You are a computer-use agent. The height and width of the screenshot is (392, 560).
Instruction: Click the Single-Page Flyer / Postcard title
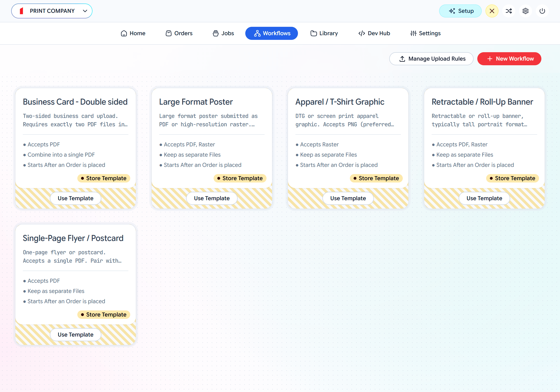73,238
